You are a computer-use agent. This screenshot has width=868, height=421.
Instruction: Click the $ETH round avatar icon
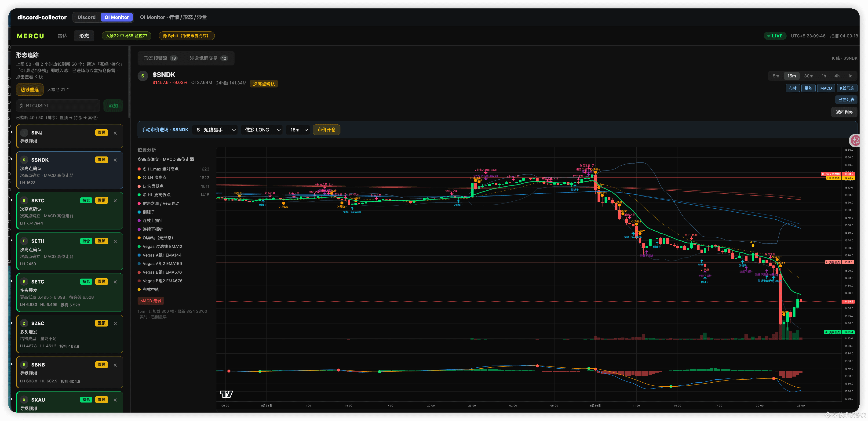[x=24, y=241]
